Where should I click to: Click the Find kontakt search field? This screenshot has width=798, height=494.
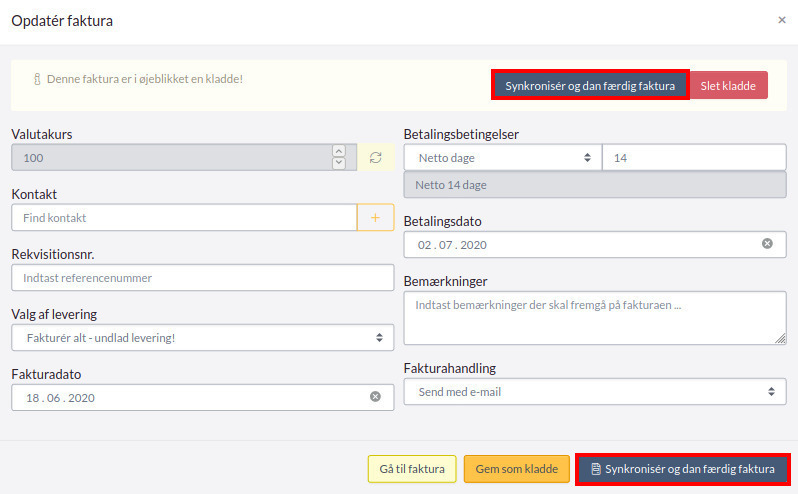[x=184, y=218]
